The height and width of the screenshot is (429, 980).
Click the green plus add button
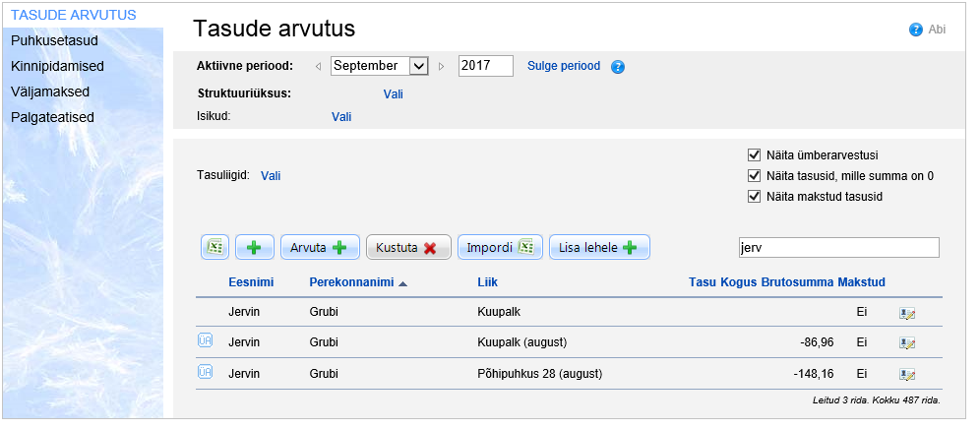pos(254,247)
